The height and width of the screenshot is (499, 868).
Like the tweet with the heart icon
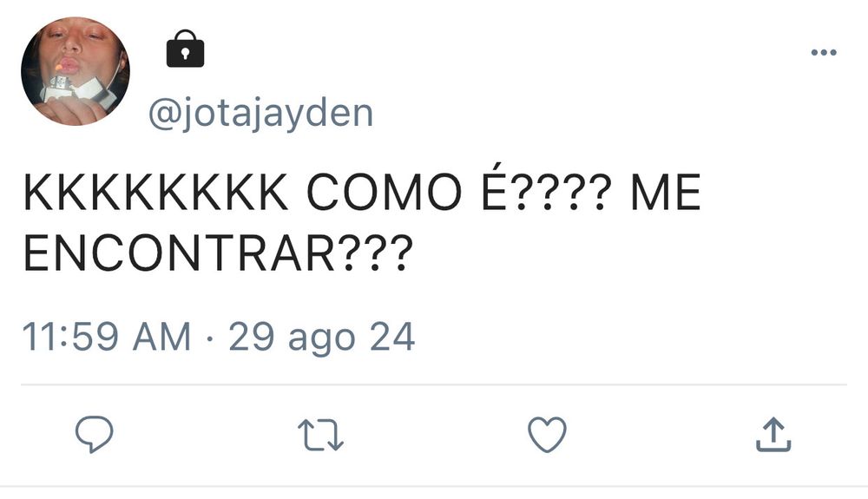point(547,434)
